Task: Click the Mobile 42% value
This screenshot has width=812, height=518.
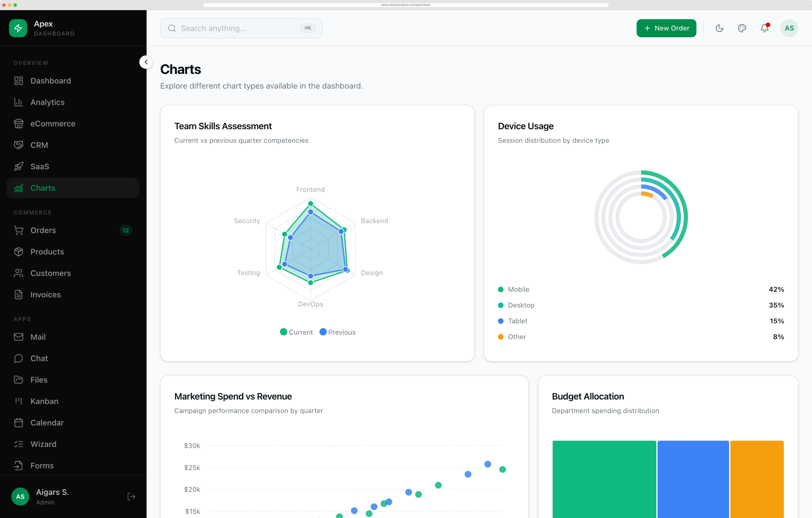Action: click(776, 289)
